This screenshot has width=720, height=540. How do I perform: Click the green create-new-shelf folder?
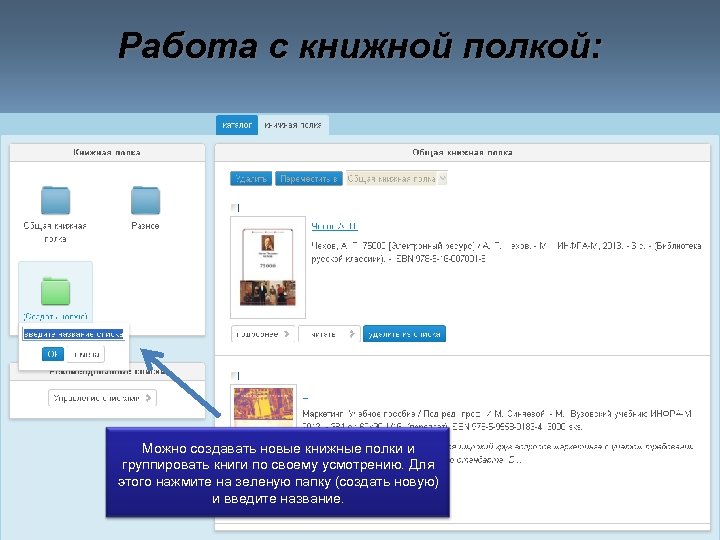coord(55,291)
